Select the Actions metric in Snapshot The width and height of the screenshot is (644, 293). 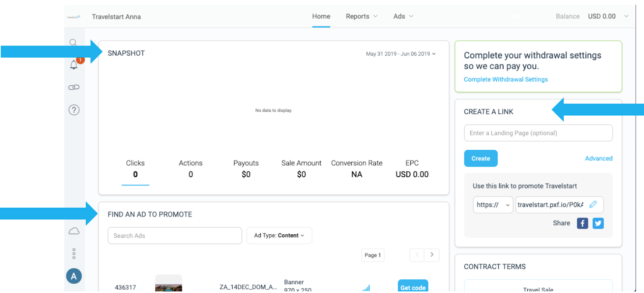191,169
